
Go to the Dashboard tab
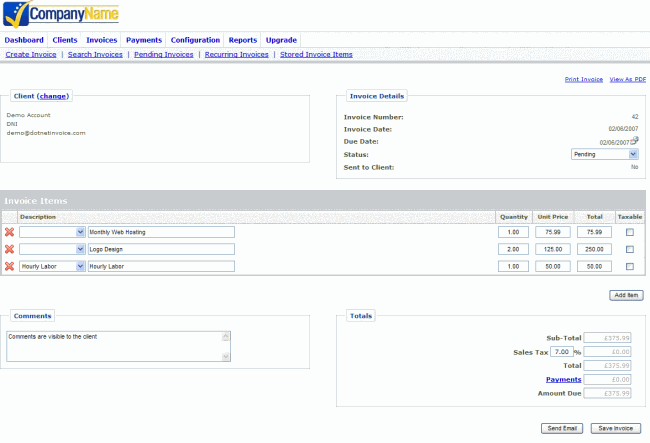[x=24, y=40]
